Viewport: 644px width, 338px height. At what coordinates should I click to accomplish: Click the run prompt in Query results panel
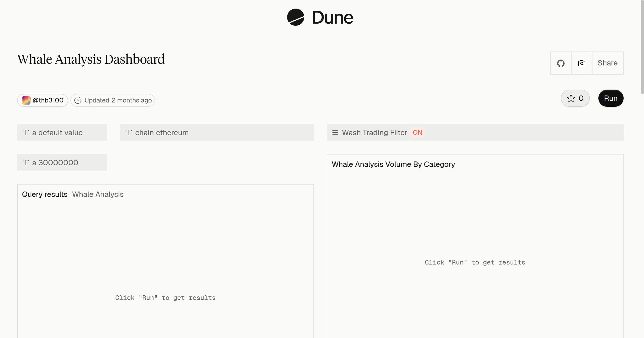pos(165,298)
